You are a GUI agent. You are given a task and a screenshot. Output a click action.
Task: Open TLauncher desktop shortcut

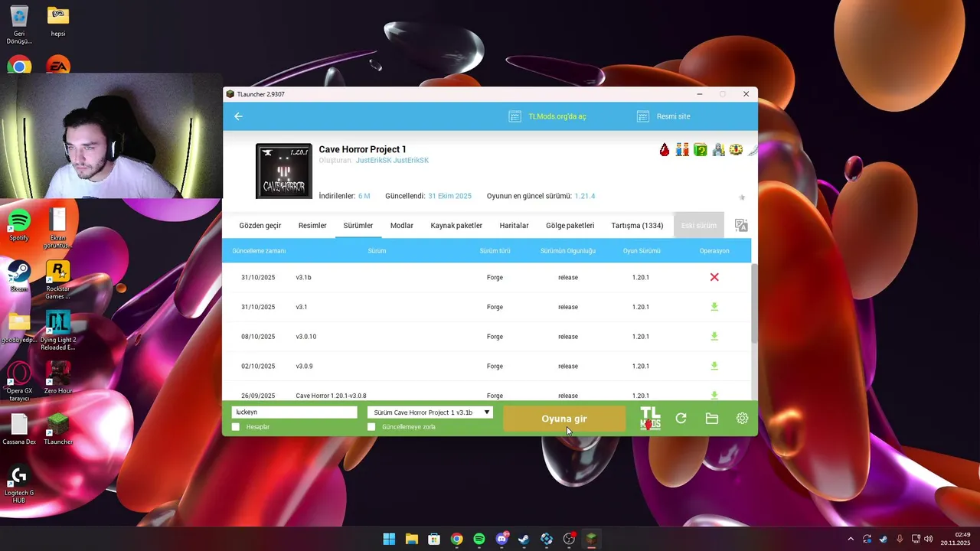pyautogui.click(x=57, y=429)
